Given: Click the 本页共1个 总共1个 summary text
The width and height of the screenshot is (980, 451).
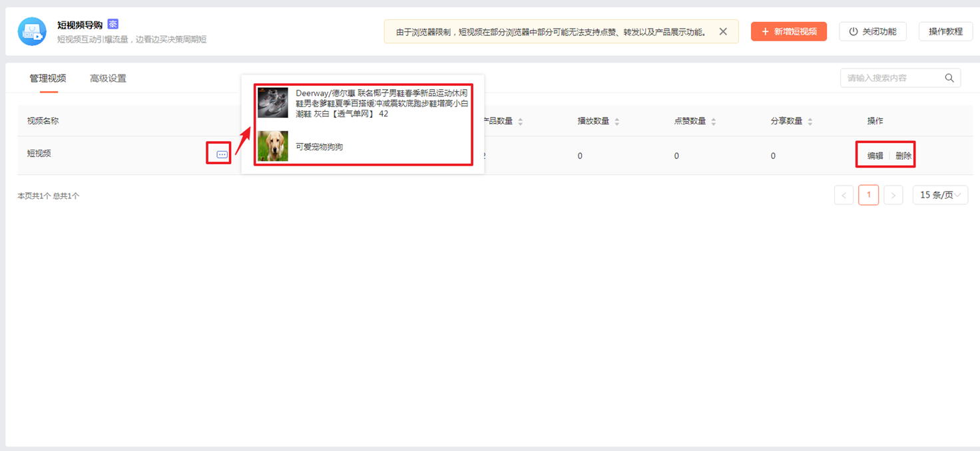Looking at the screenshot, I should pyautogui.click(x=49, y=196).
